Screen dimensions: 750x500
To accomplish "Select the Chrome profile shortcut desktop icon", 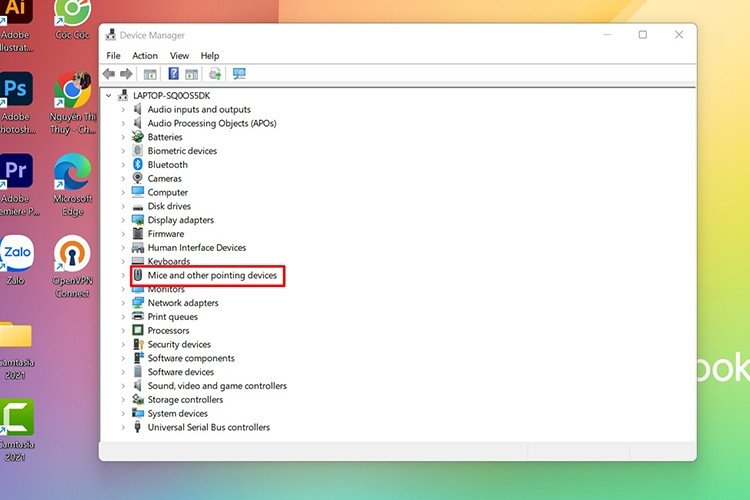I will click(73, 89).
